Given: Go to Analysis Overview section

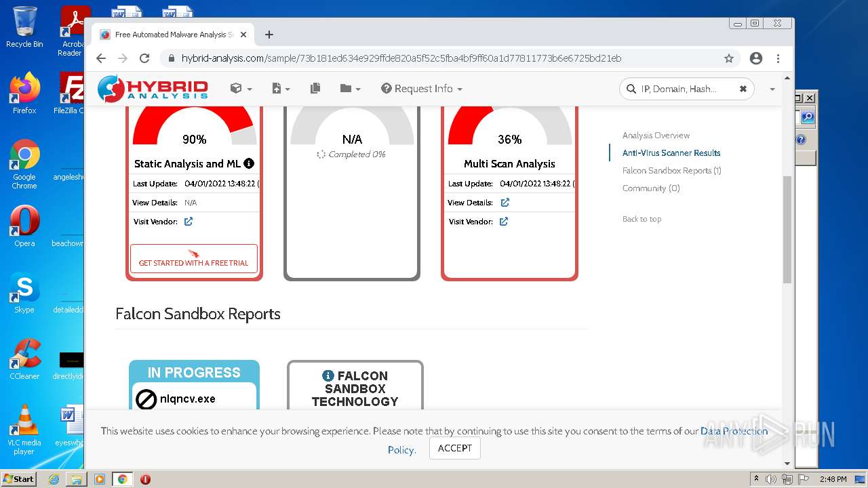Looking at the screenshot, I should (x=656, y=136).
